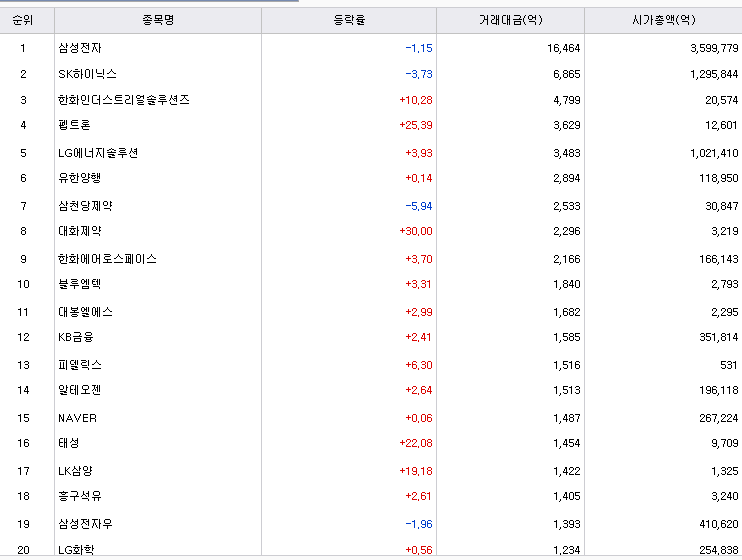This screenshot has width=742, height=560.
Task: Click the +30,00 change rate value
Action: click(x=416, y=231)
